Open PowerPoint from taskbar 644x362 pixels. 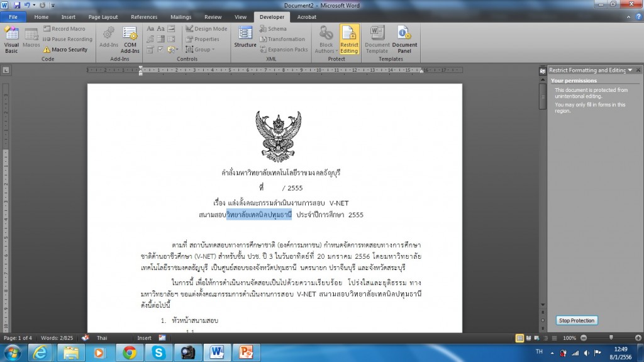click(x=246, y=353)
